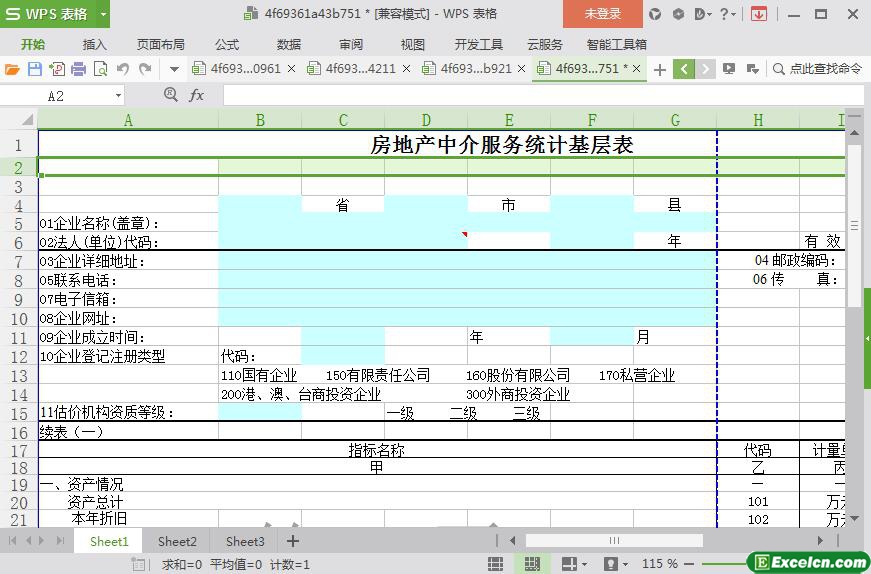Click the 未登录 login button
Viewport: 871px width, 574px height.
pyautogui.click(x=602, y=14)
